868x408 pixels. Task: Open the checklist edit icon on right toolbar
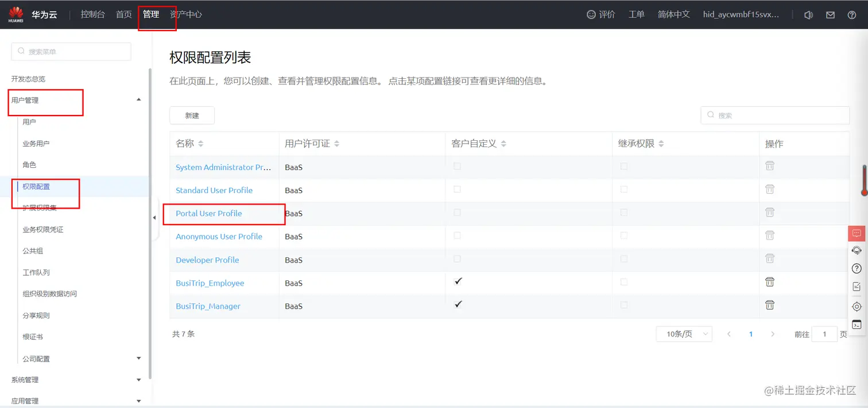point(857,287)
